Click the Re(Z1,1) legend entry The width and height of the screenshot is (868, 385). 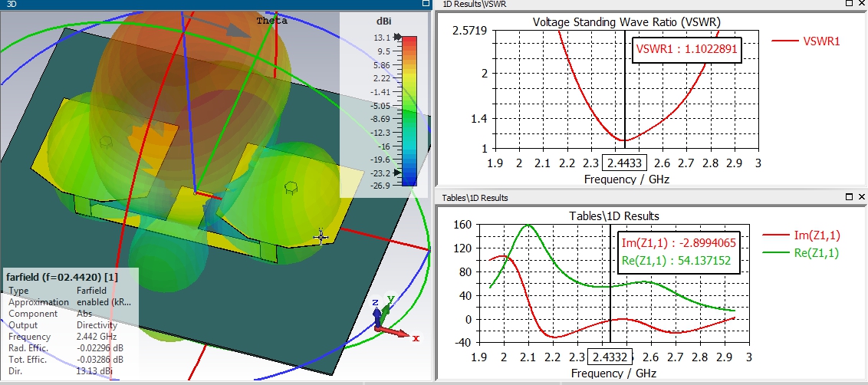pos(801,253)
